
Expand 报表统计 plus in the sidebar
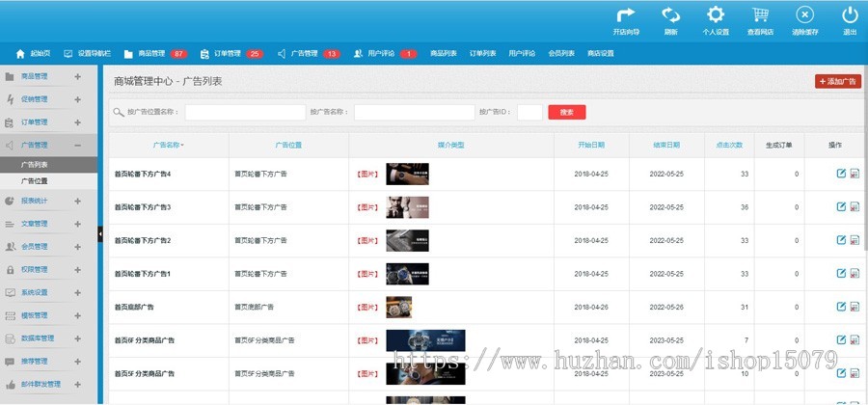[77, 202]
